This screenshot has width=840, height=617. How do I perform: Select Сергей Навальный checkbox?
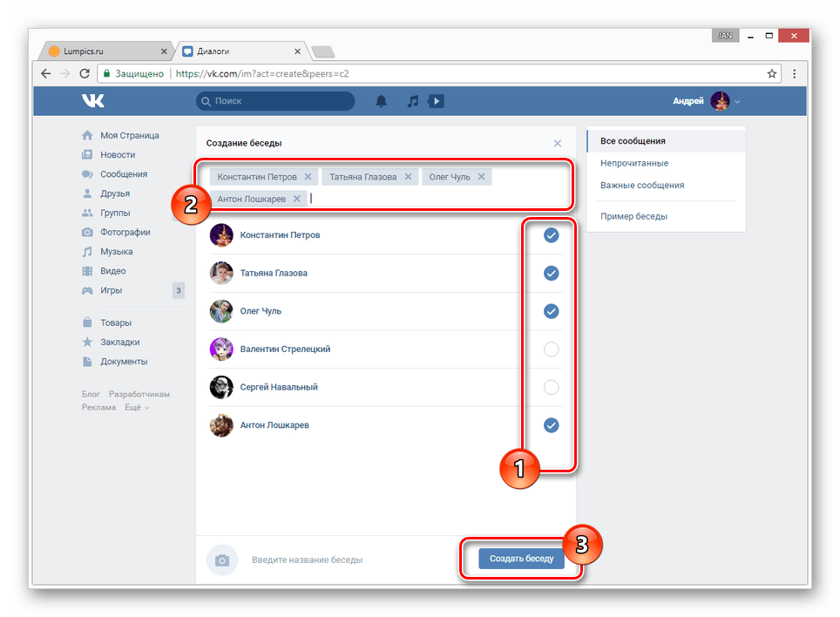552,387
